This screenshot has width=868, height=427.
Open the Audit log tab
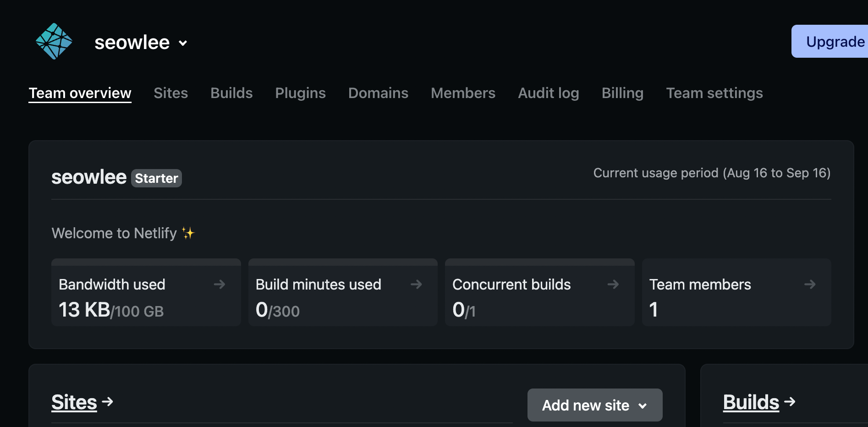click(549, 93)
